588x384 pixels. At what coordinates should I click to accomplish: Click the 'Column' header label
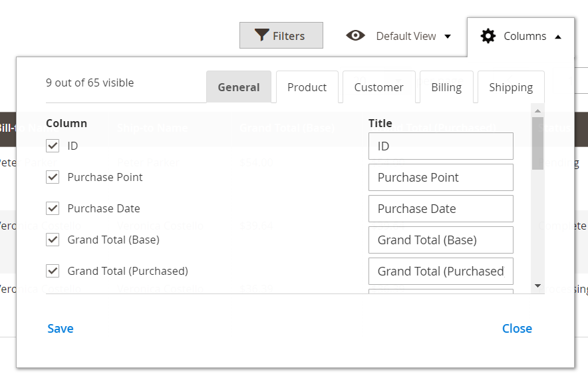point(67,123)
